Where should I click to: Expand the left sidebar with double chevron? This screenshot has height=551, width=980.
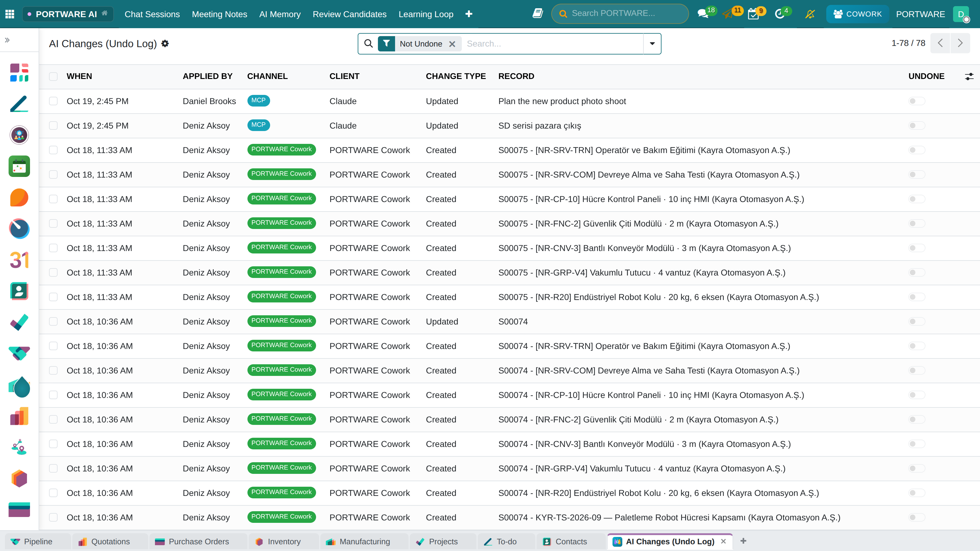(x=7, y=40)
